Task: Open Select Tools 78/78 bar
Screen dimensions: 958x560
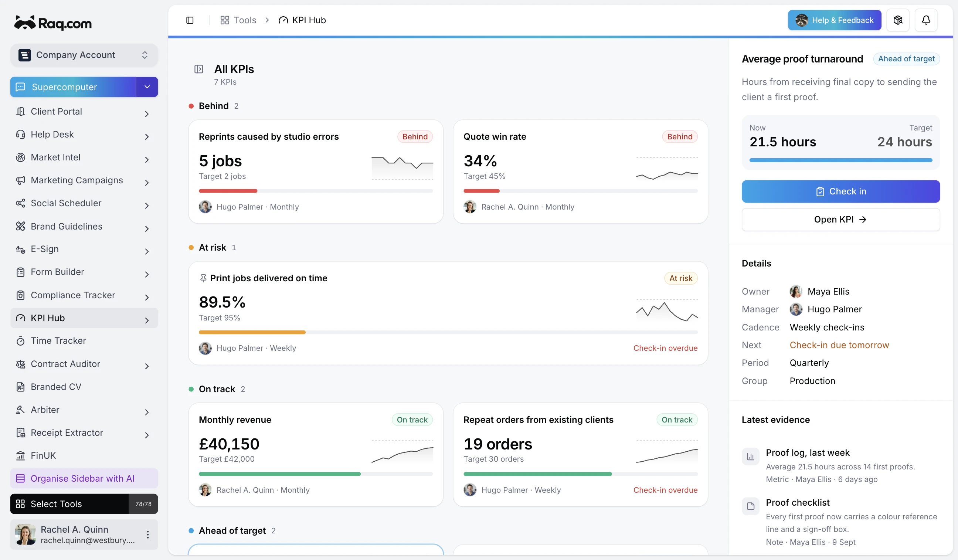Action: pos(84,504)
